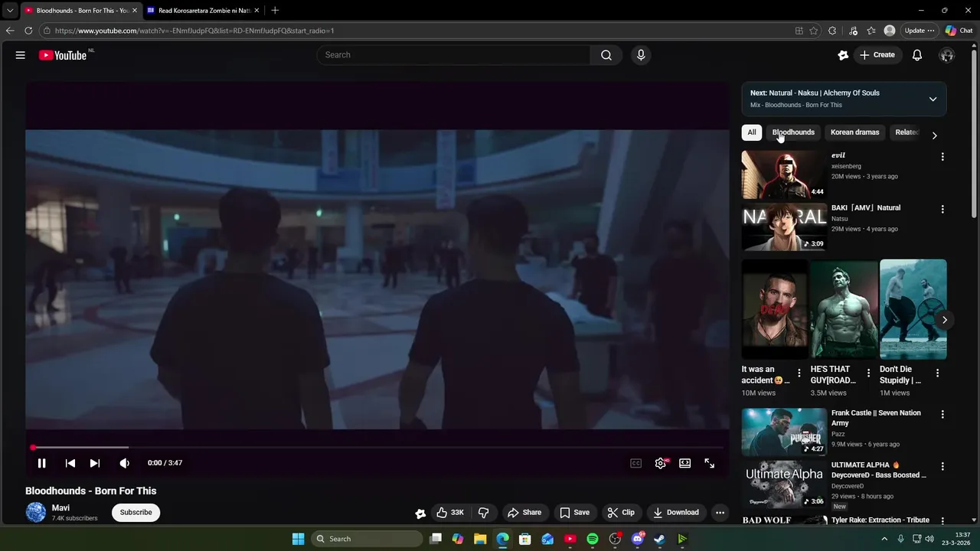Open 'It was an accident' Short
Viewport: 980px width, 551px height.
pyautogui.click(x=774, y=309)
